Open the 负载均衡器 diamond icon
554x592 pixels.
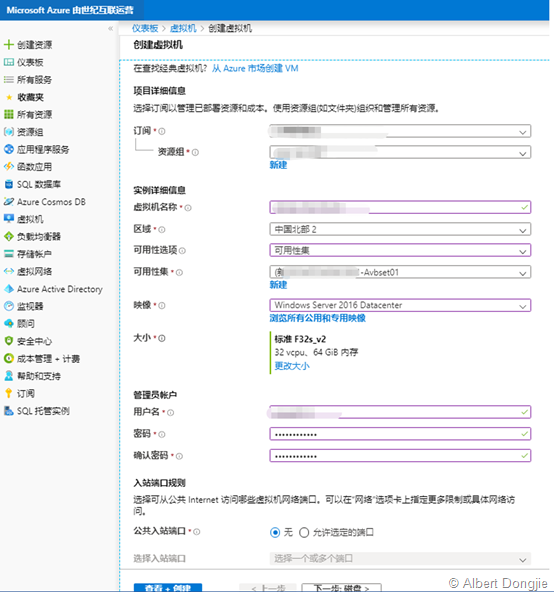tap(8, 236)
